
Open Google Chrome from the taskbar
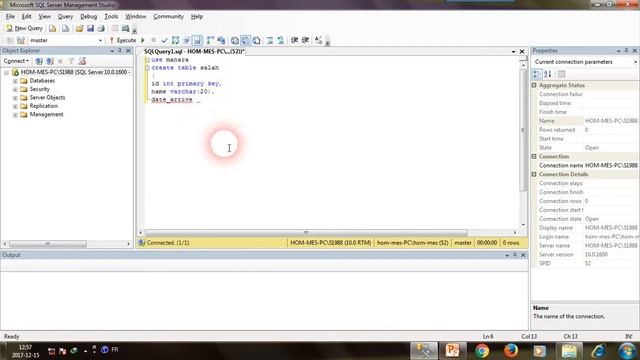coord(482,351)
